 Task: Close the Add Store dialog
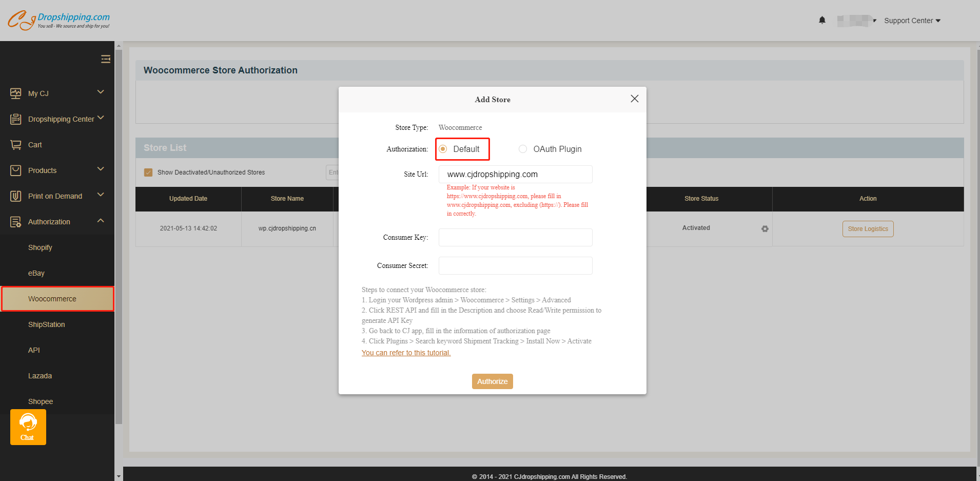click(634, 99)
